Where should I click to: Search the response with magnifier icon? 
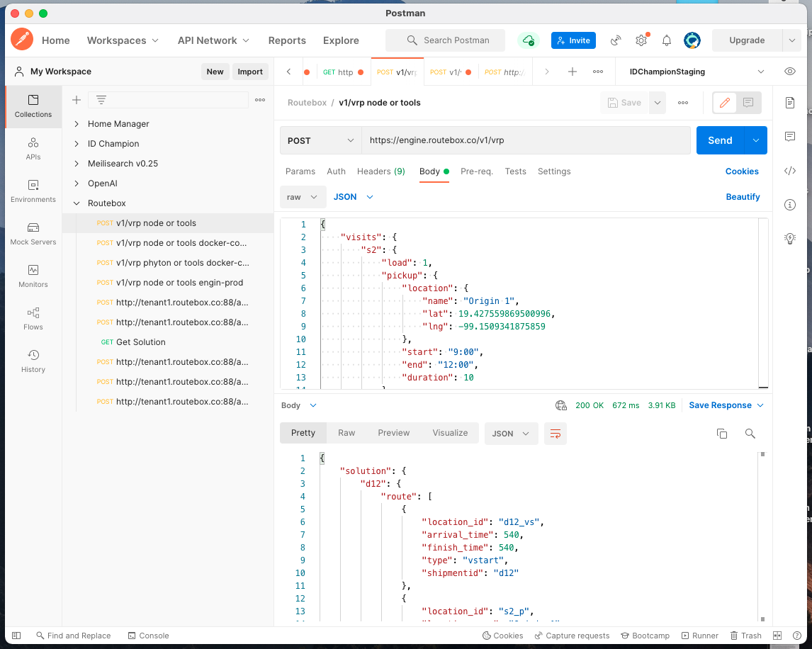click(750, 434)
